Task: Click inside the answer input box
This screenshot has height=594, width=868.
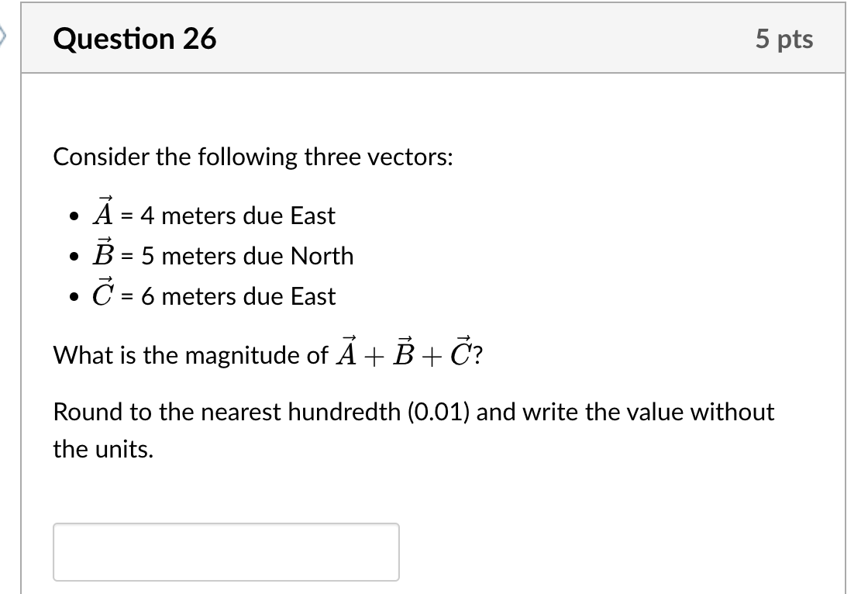Action: click(x=225, y=551)
